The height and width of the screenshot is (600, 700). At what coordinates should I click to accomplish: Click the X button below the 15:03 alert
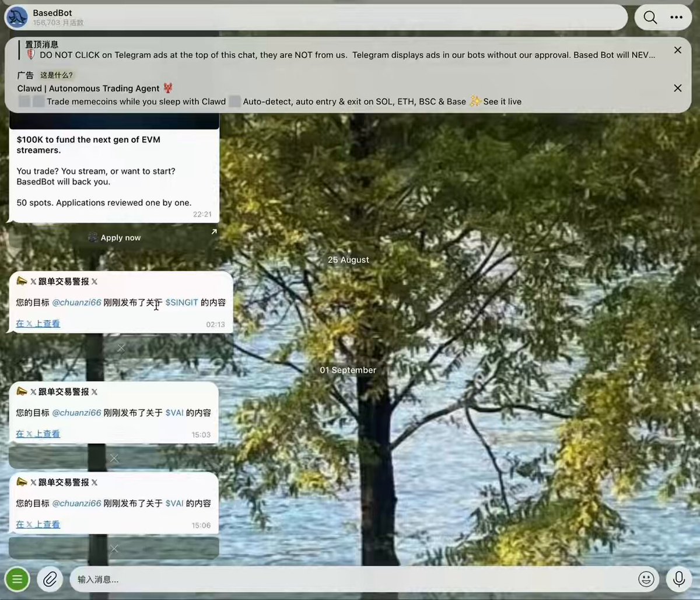(x=114, y=458)
